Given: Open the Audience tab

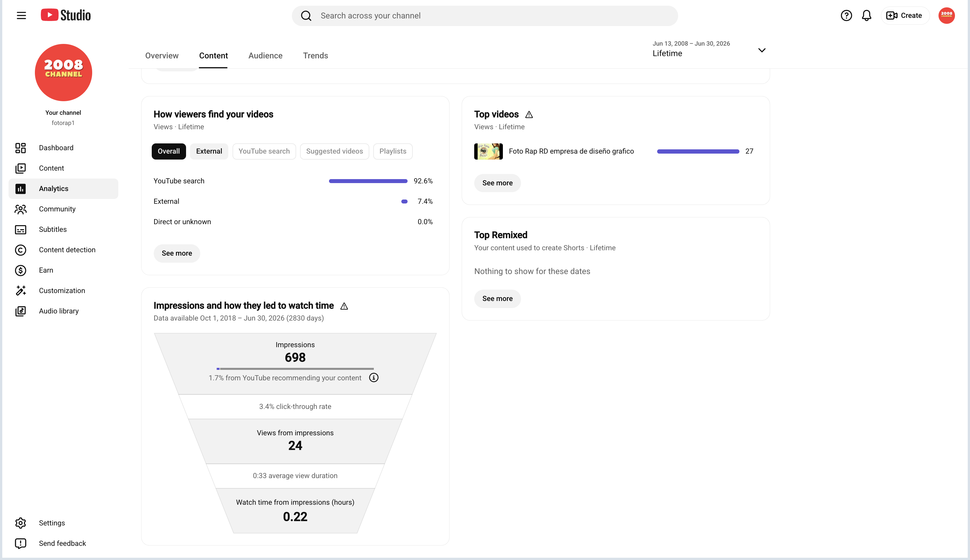Looking at the screenshot, I should tap(265, 55).
